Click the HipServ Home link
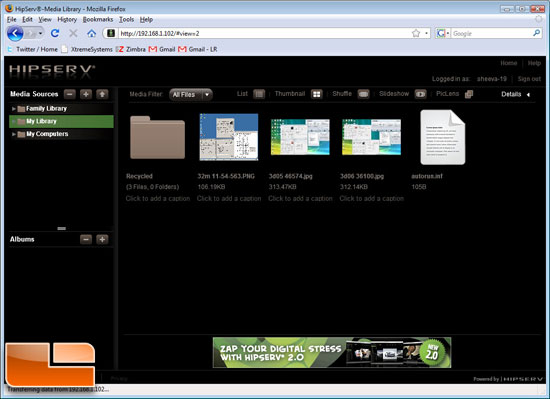This screenshot has height=399, width=550. coord(508,63)
